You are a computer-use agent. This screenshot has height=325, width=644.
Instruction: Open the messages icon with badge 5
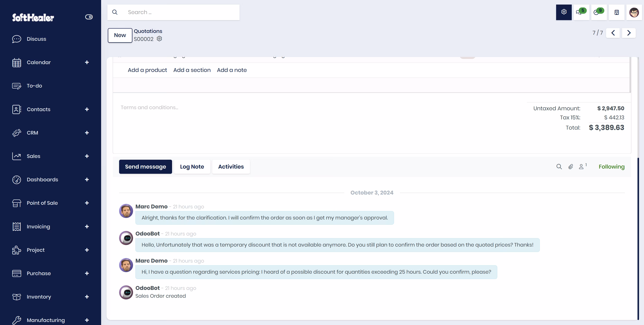(581, 12)
